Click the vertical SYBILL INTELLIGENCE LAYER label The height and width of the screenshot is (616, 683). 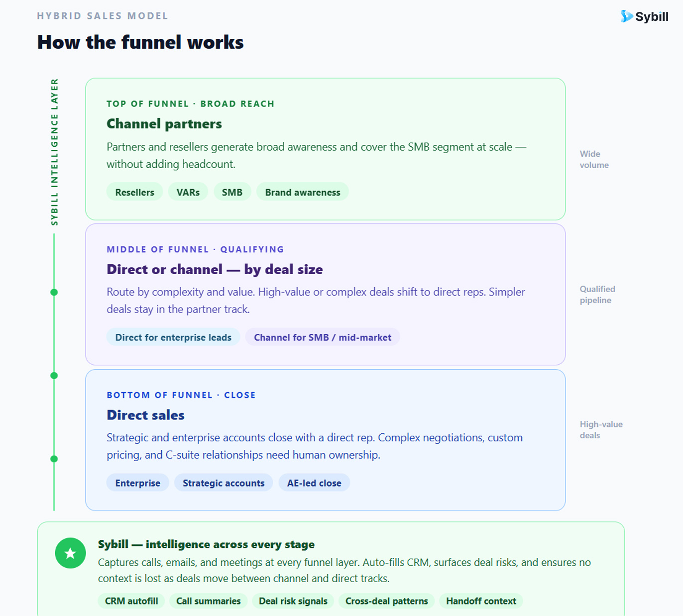(54, 152)
